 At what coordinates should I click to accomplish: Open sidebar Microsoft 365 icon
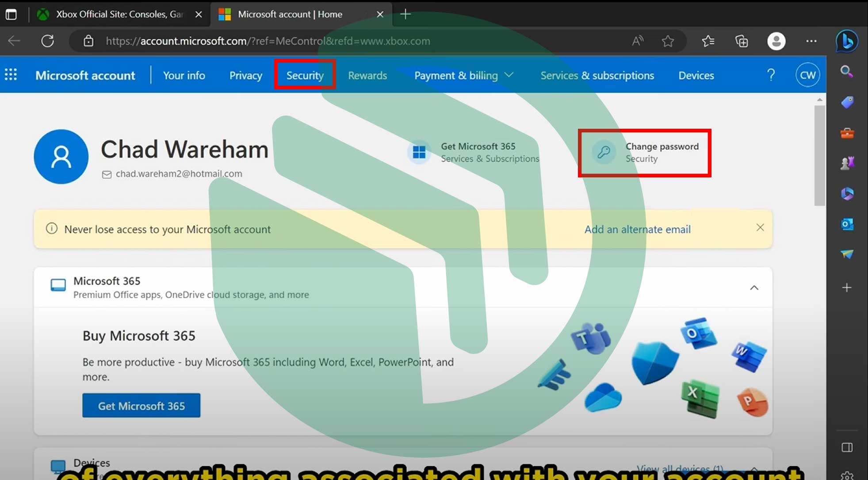point(847,194)
